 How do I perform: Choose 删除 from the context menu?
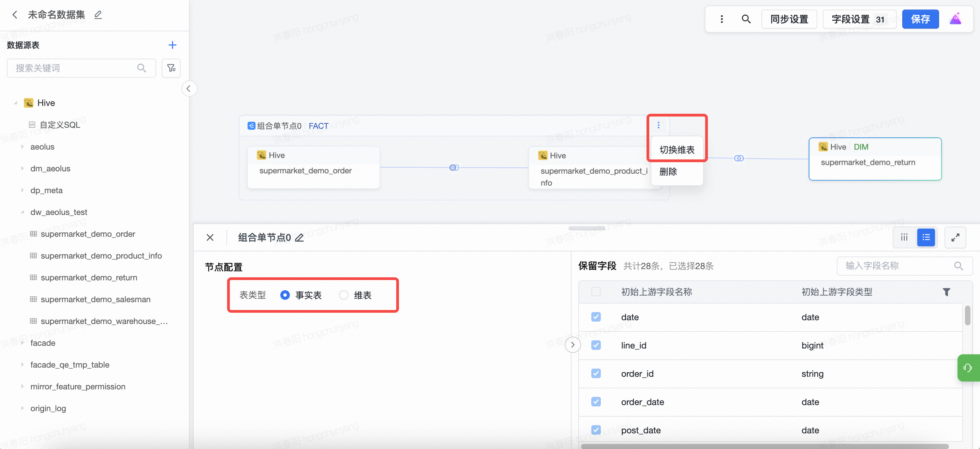tap(668, 172)
